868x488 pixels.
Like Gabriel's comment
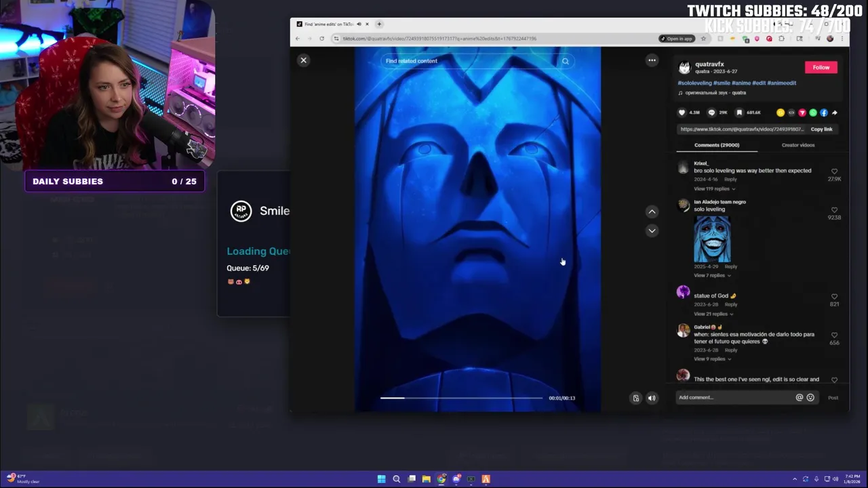834,335
